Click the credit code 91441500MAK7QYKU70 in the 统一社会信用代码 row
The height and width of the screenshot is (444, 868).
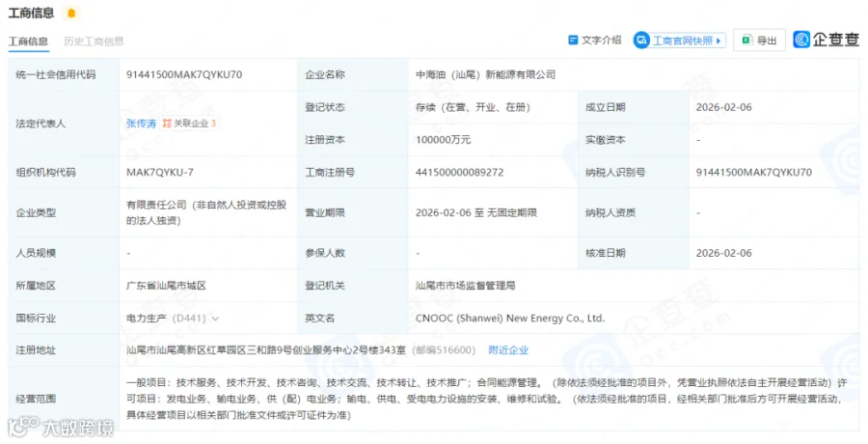coord(184,74)
